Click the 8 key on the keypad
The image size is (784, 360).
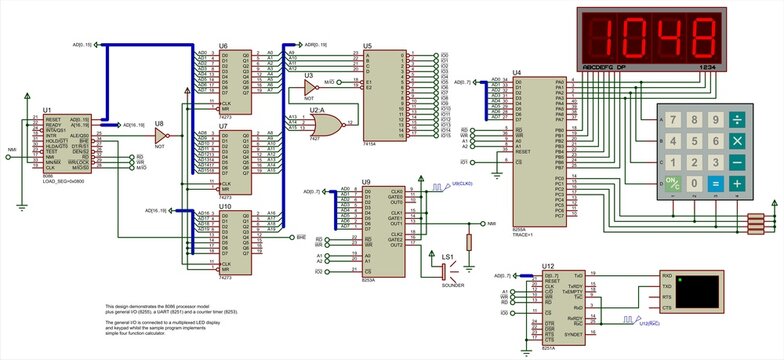[694, 120]
